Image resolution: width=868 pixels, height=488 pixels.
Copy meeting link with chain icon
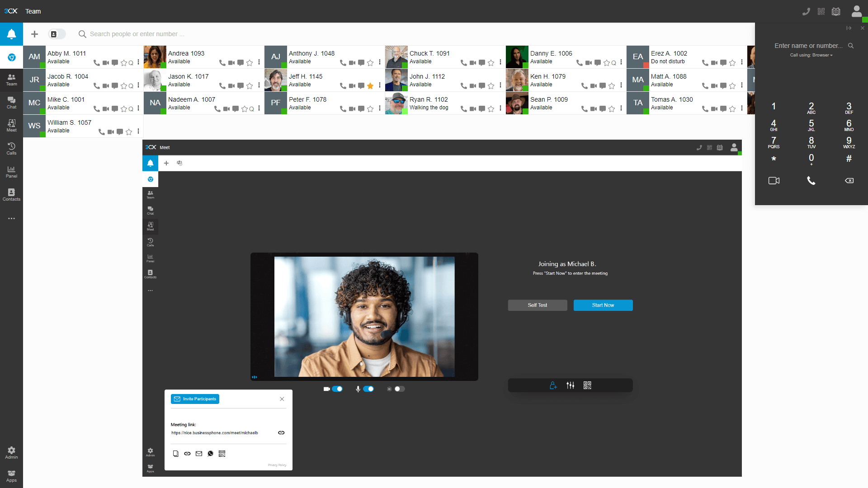[x=281, y=433]
